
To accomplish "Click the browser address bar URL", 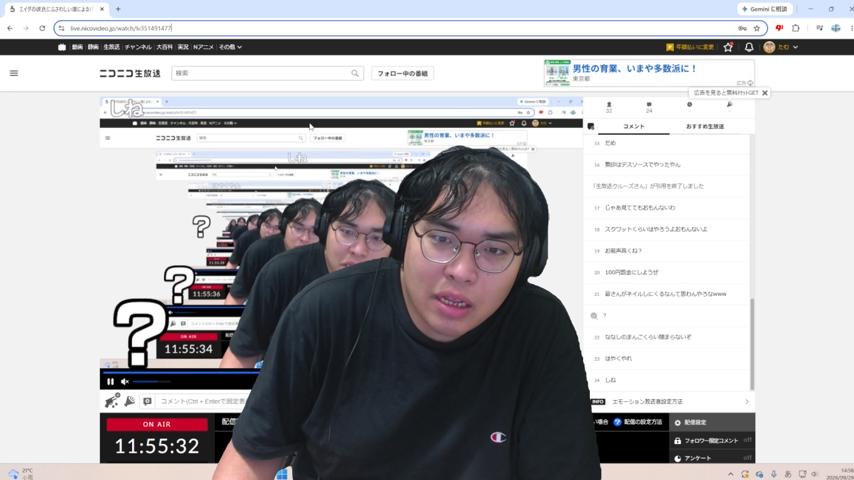I will [121, 28].
